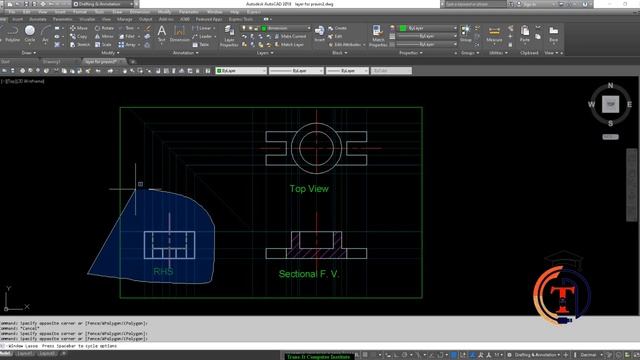Open the Annotate ribbon tab
The width and height of the screenshot is (640, 360).
pyautogui.click(x=38, y=19)
